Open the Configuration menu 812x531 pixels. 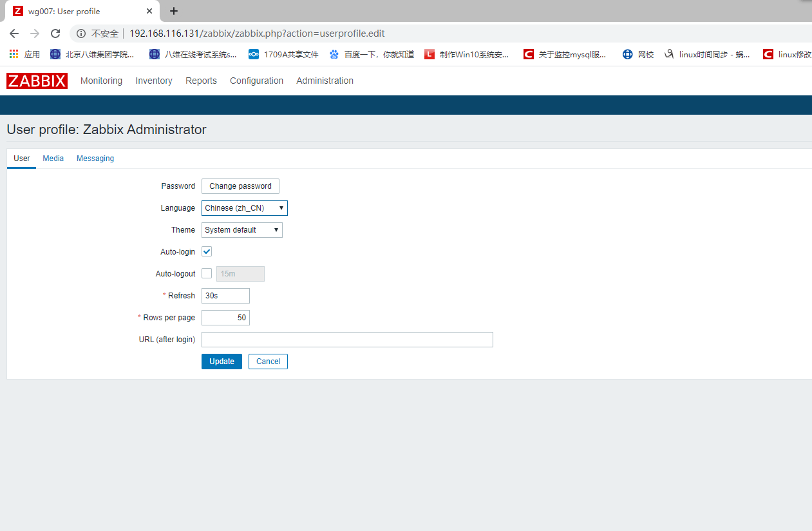click(x=256, y=81)
